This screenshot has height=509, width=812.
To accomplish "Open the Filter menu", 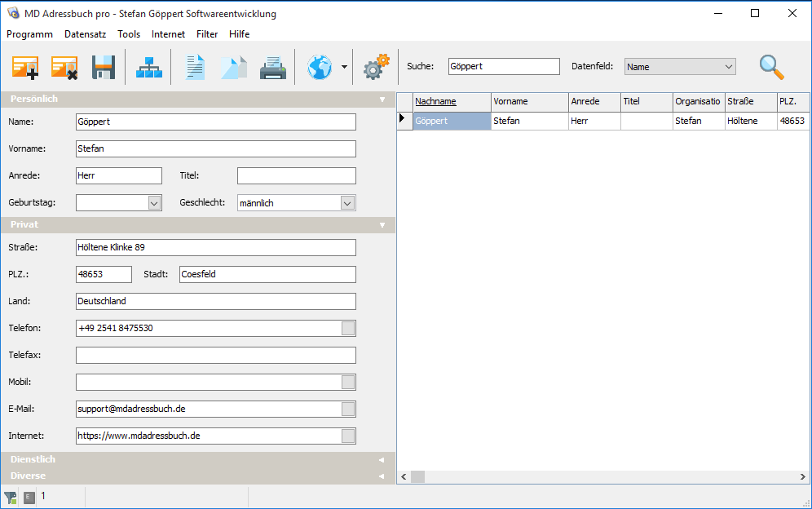I will click(x=207, y=34).
